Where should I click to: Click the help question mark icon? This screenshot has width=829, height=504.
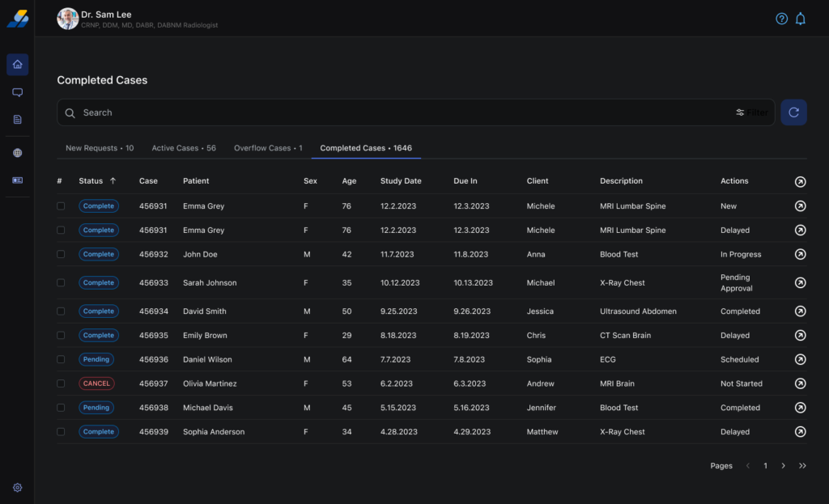click(781, 19)
